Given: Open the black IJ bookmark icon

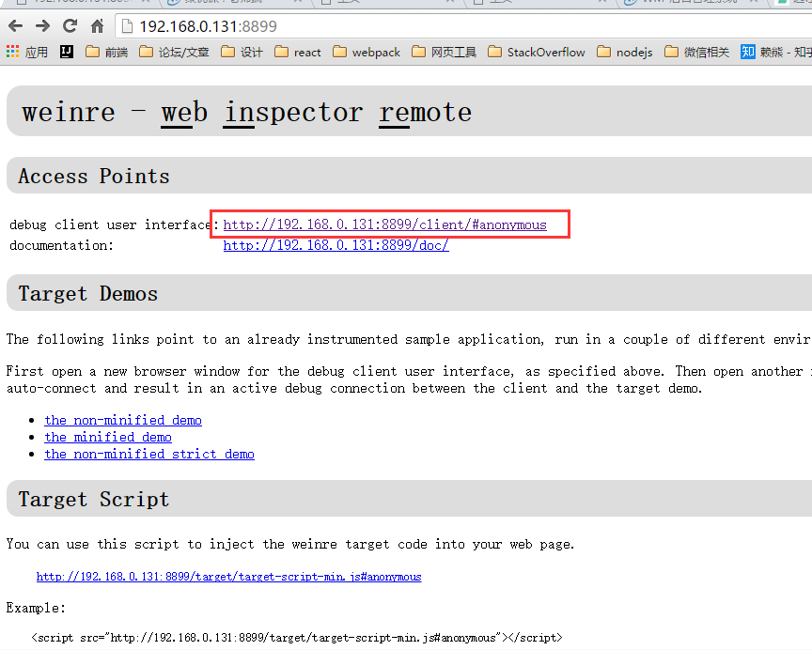Looking at the screenshot, I should pyautogui.click(x=67, y=52).
